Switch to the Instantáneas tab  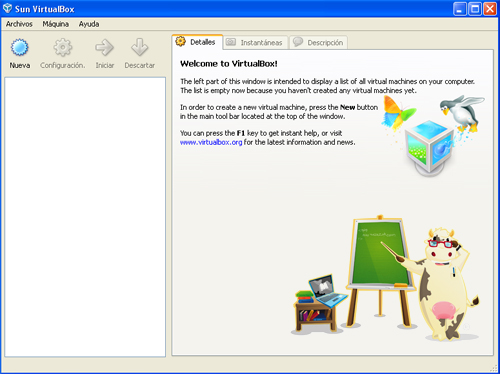[255, 43]
